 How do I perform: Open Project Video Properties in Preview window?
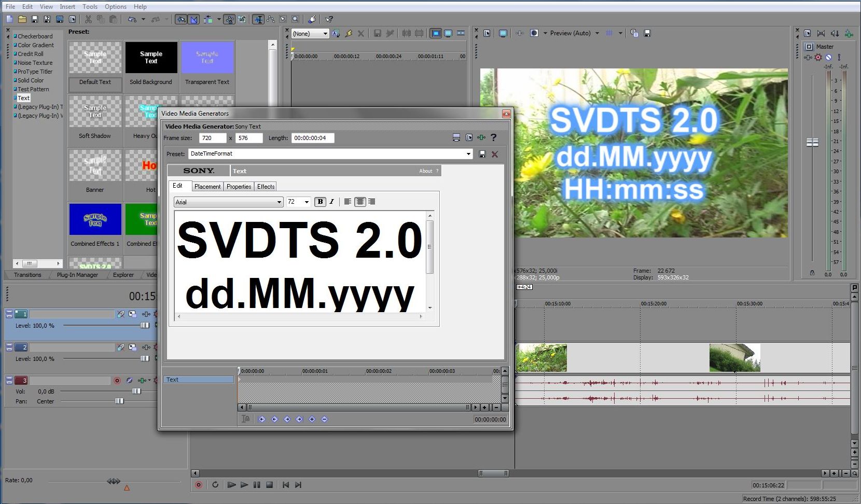point(487,33)
